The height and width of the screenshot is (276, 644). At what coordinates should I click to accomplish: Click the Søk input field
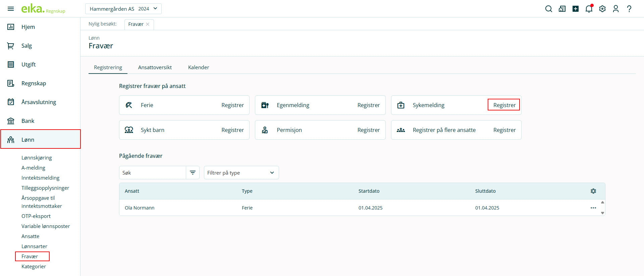click(153, 173)
